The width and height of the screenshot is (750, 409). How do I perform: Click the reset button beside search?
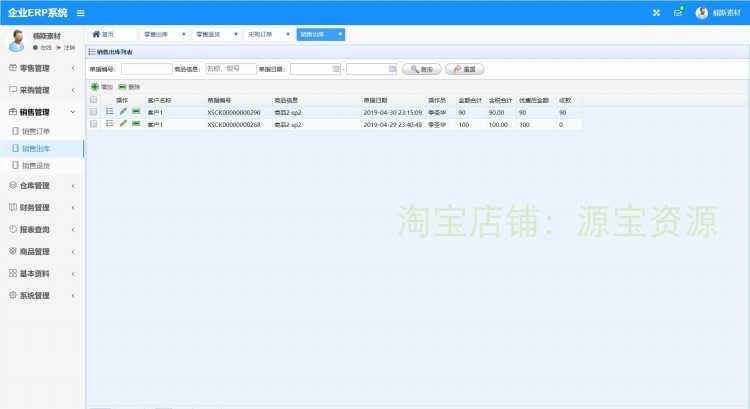464,69
